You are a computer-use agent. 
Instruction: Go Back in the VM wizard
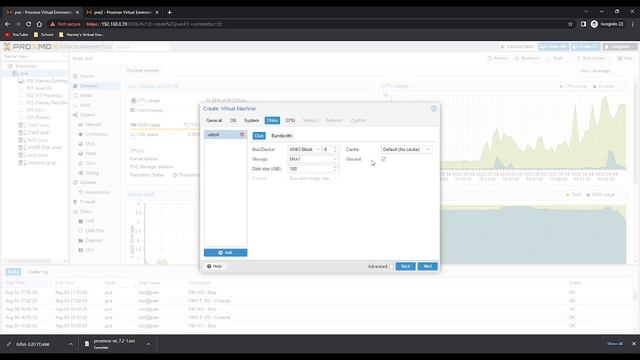point(405,267)
